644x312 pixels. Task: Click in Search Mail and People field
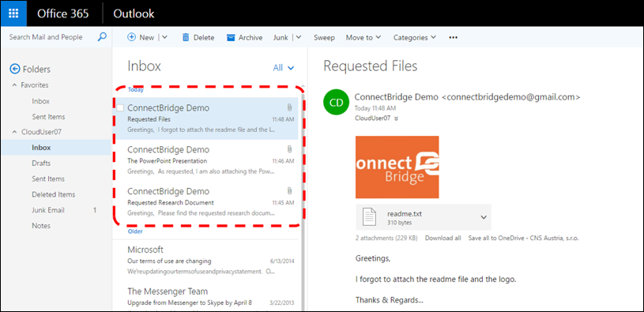point(46,37)
